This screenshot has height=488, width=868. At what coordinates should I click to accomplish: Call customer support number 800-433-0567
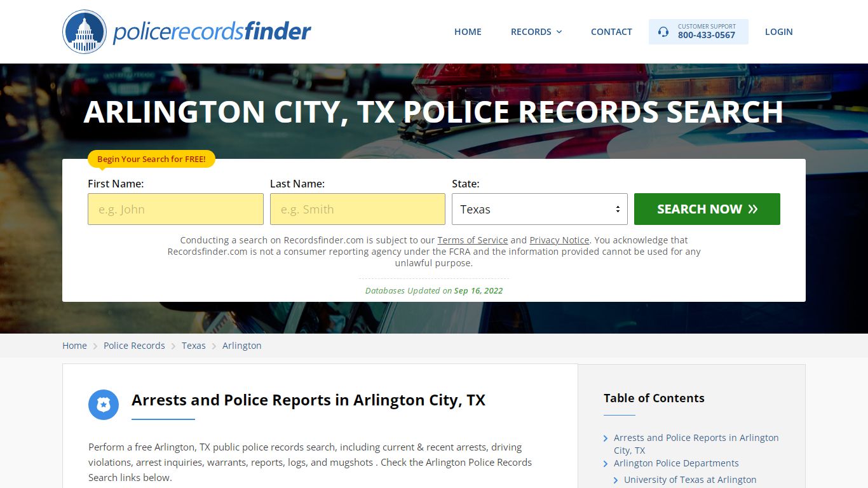tap(707, 36)
